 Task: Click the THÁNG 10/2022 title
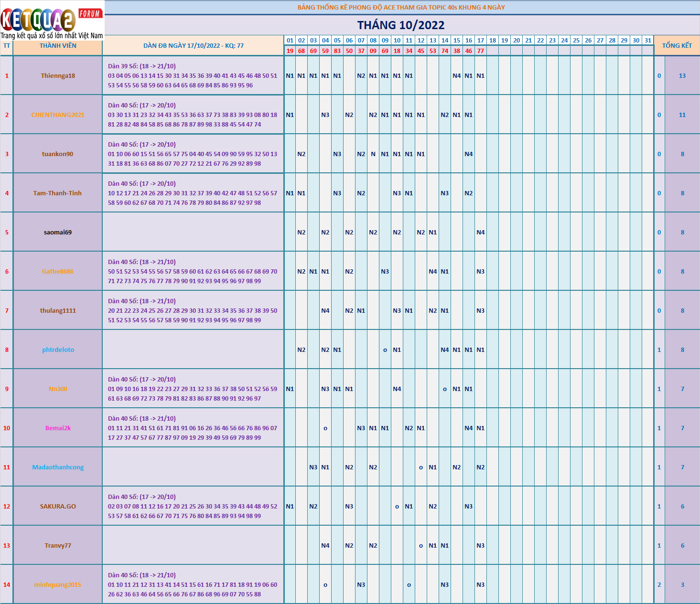pos(401,25)
